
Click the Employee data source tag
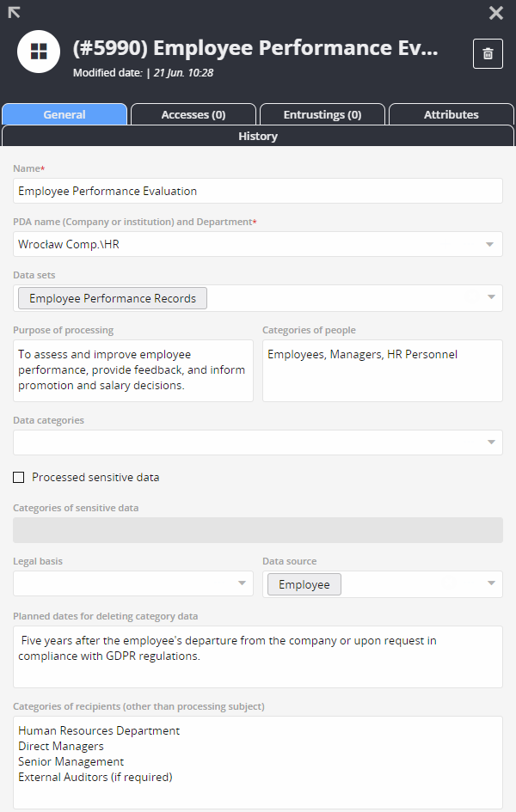304,584
